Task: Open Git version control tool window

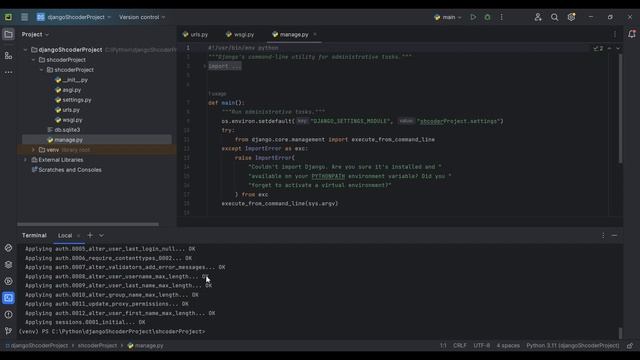Action: tap(8, 331)
